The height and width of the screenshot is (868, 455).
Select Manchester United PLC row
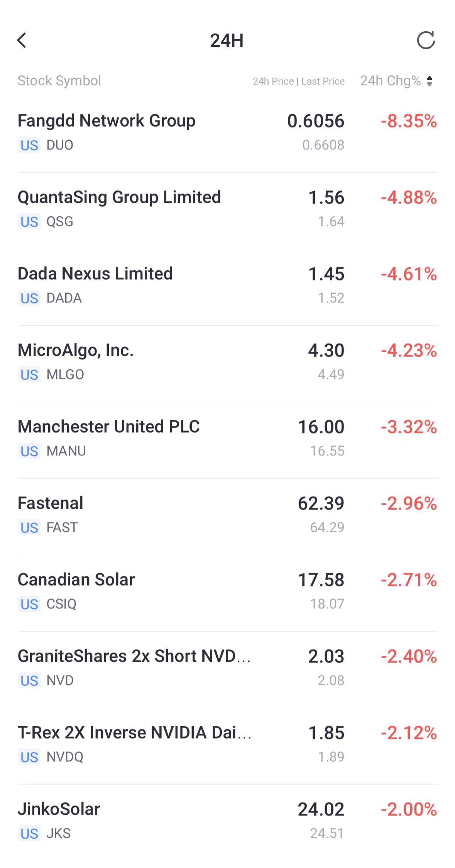coord(109,427)
